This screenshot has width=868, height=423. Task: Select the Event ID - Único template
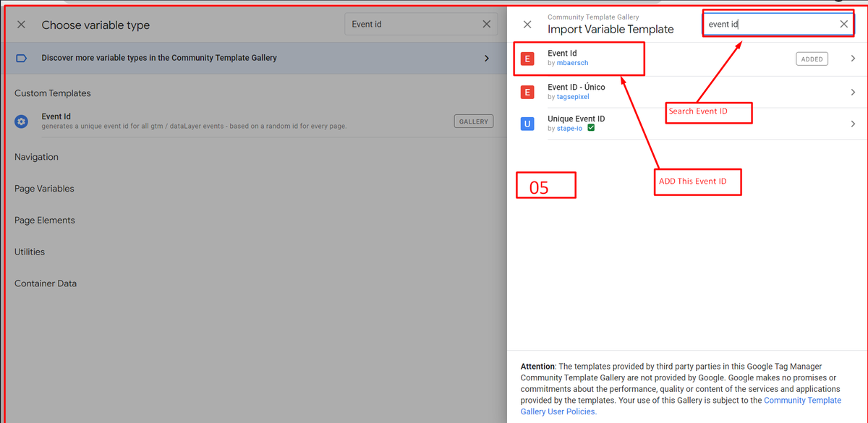coord(687,92)
